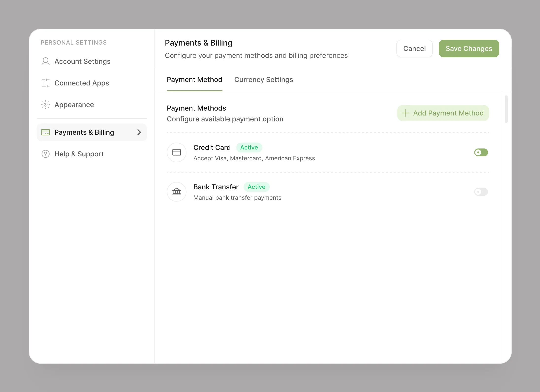The width and height of the screenshot is (540, 392).
Task: Click the Credit Card round icon
Action: tap(177, 152)
